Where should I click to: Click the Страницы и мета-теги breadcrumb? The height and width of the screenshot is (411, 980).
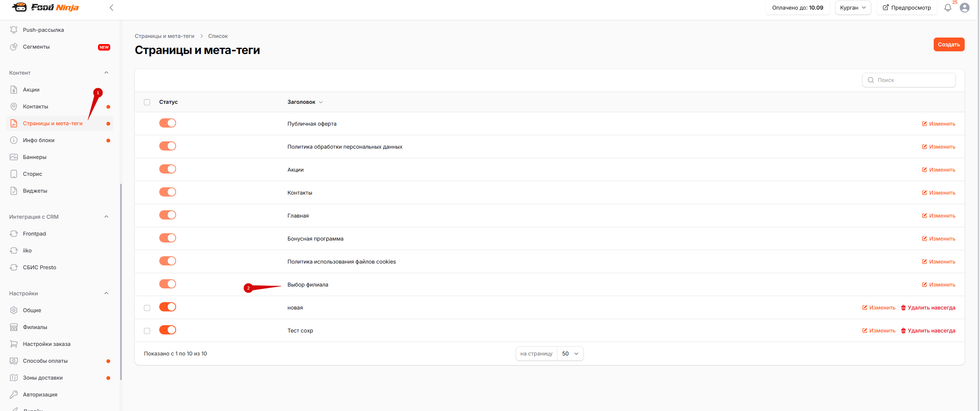[x=165, y=36]
